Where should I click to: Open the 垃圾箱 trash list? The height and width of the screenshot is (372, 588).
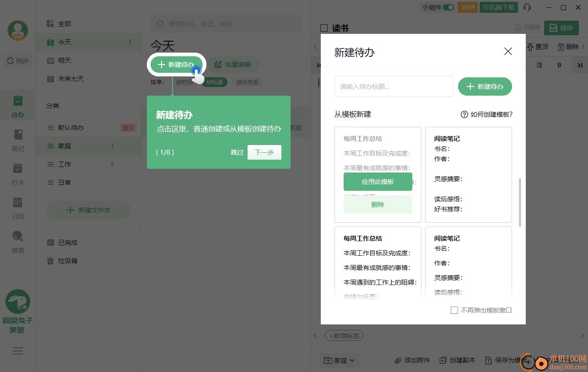point(89,261)
